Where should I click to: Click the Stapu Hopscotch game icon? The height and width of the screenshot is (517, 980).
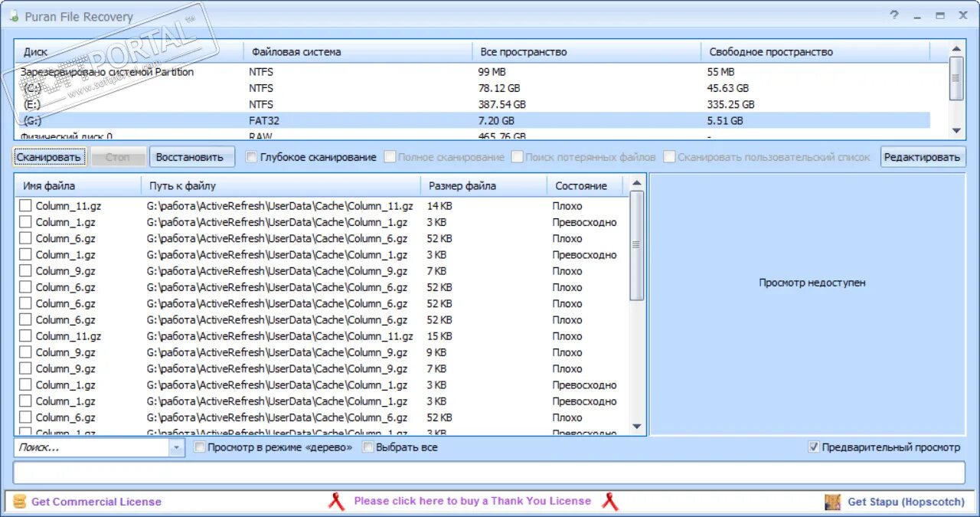[832, 502]
